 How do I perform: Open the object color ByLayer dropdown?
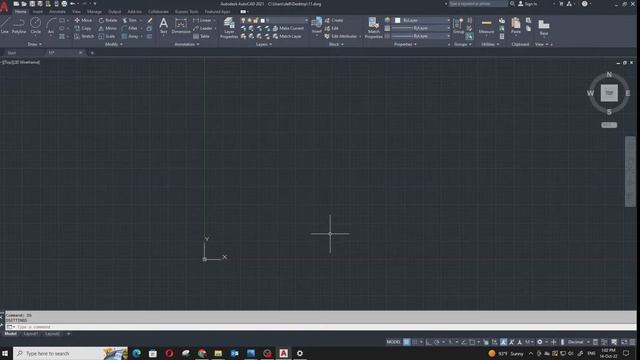click(422, 20)
